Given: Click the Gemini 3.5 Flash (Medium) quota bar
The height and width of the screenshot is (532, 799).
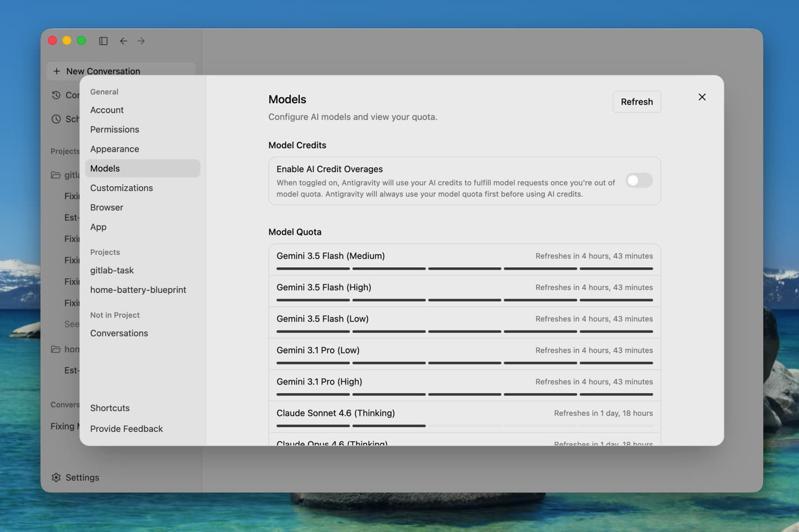Looking at the screenshot, I should [465, 268].
